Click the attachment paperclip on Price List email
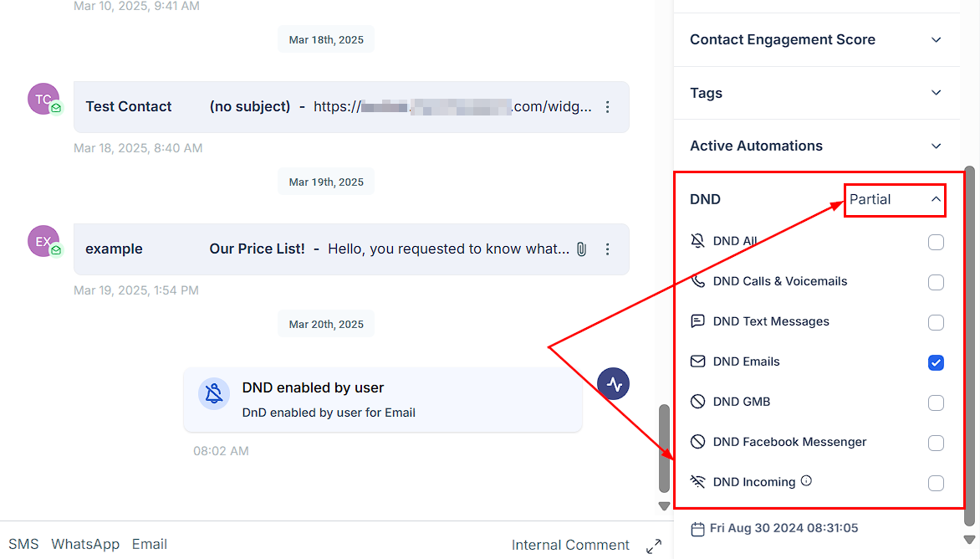Viewport: 980px width, 559px height. pos(582,249)
